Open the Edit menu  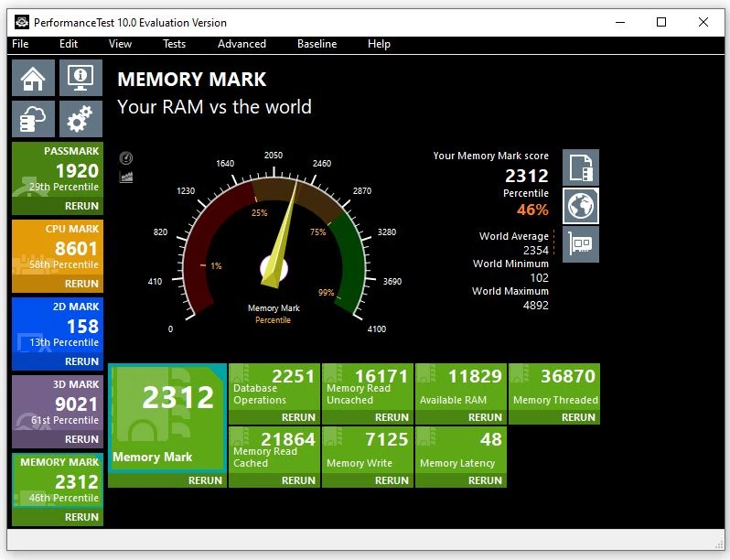click(x=69, y=44)
